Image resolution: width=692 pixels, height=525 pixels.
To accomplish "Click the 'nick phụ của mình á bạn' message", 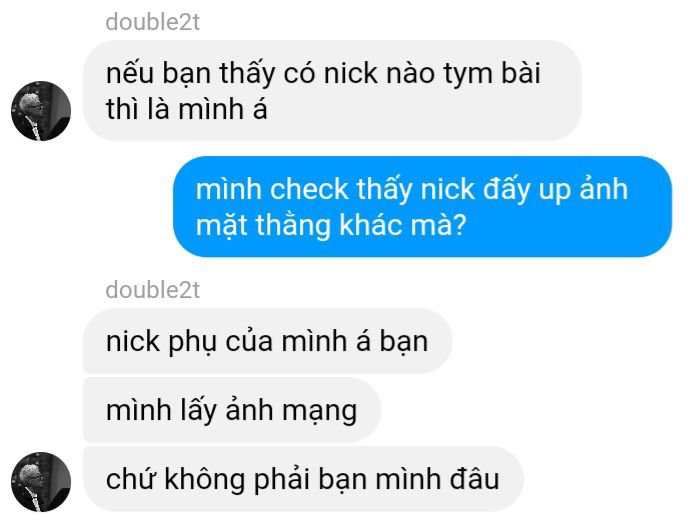I will coord(268,341).
